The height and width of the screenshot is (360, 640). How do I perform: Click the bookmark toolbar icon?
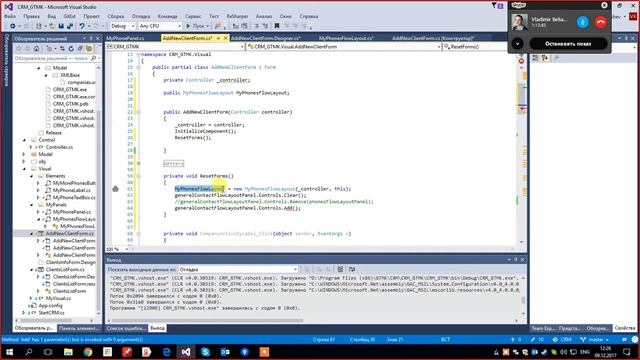277,26
